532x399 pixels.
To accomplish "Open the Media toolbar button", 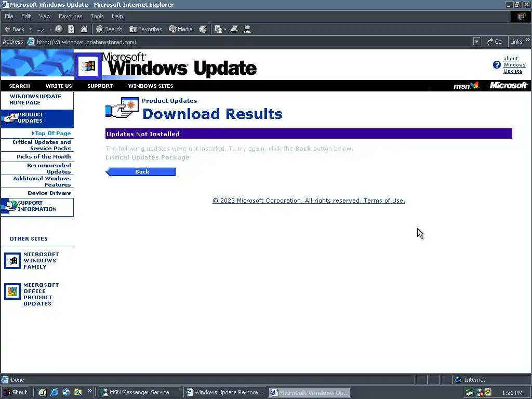I will click(x=181, y=29).
